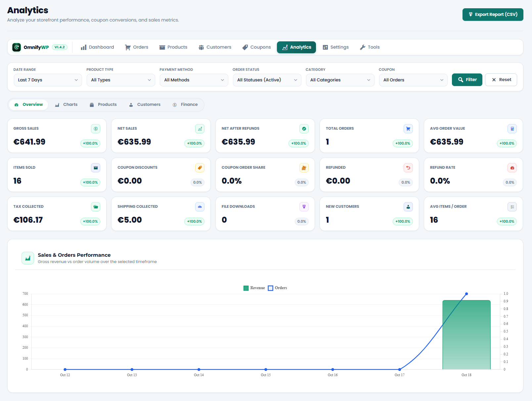This screenshot has width=532, height=401.
Task: Open the Orders navigation item
Action: (x=137, y=47)
